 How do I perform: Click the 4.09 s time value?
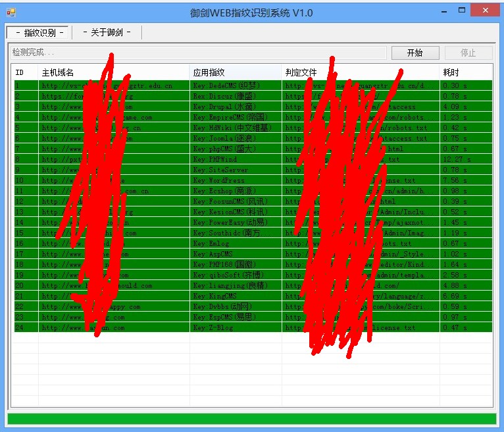[x=455, y=107]
